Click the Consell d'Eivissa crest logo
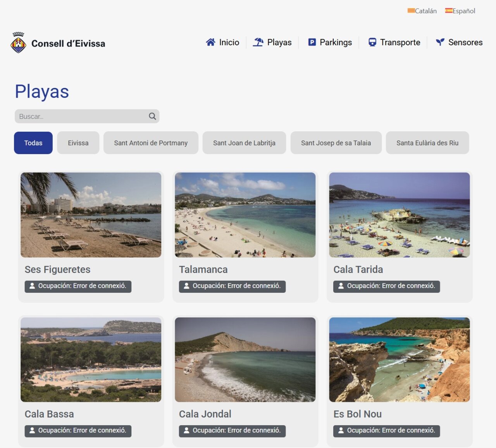Viewport: 496px width, 448px height. 18,43
